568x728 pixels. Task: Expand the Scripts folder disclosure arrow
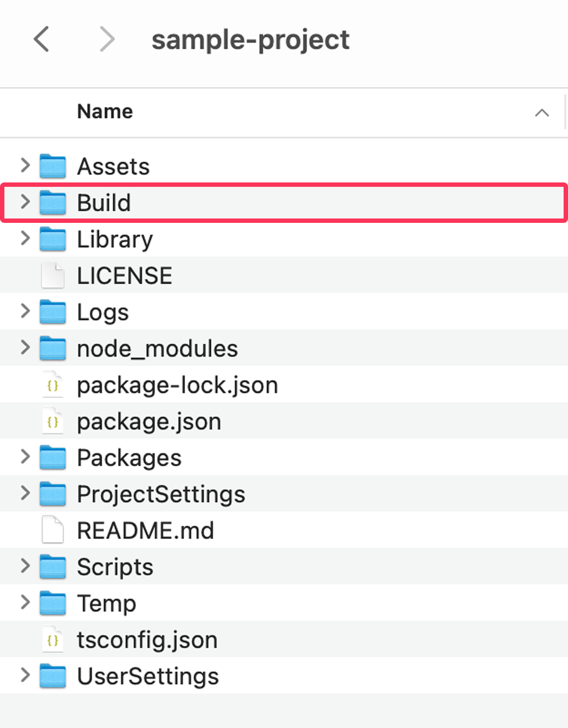point(25,566)
